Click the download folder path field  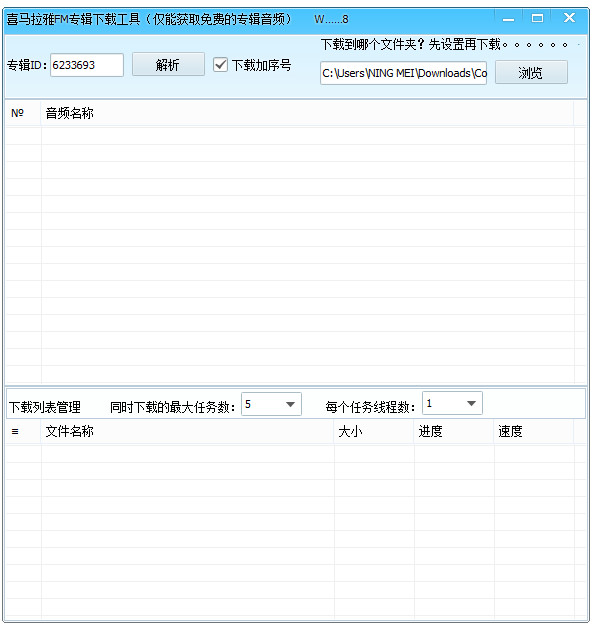403,73
